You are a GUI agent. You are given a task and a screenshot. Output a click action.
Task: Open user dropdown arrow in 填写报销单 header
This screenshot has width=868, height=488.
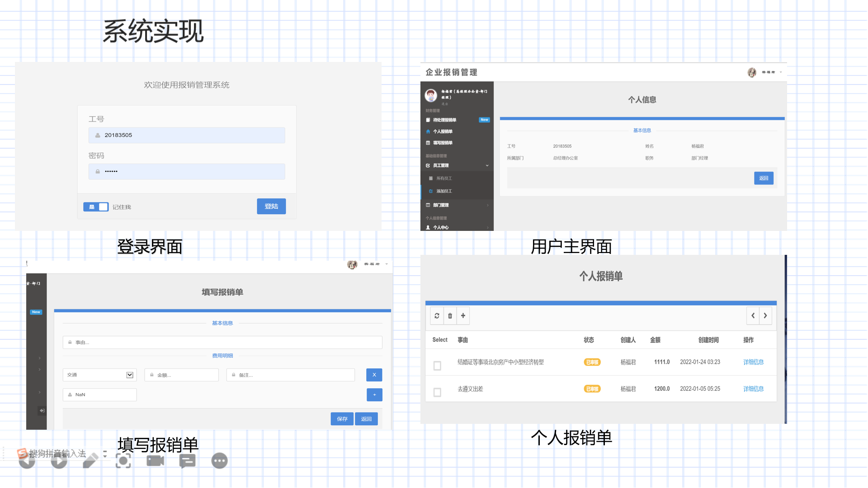click(x=387, y=264)
